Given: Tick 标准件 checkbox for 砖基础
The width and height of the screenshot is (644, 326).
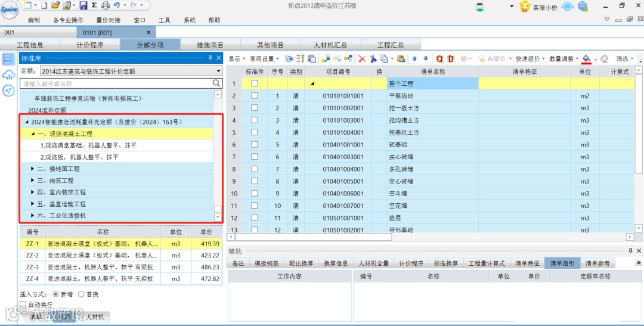Looking at the screenshot, I should tap(255, 144).
